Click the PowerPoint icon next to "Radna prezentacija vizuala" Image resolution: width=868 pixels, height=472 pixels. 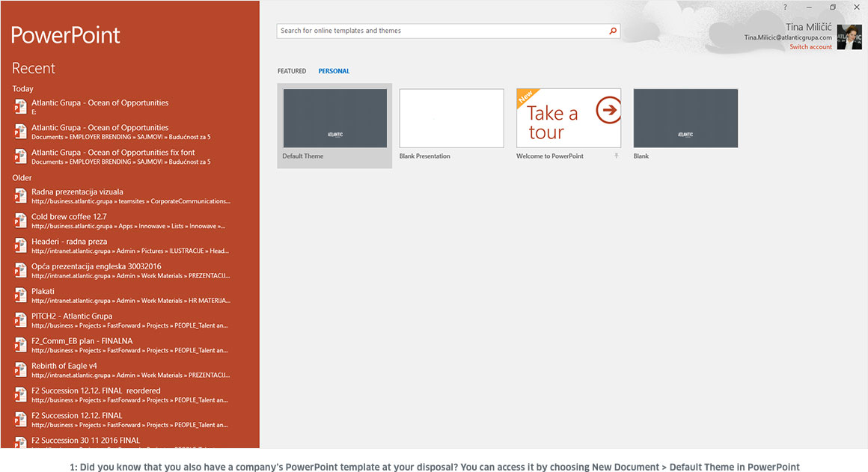pyautogui.click(x=19, y=195)
